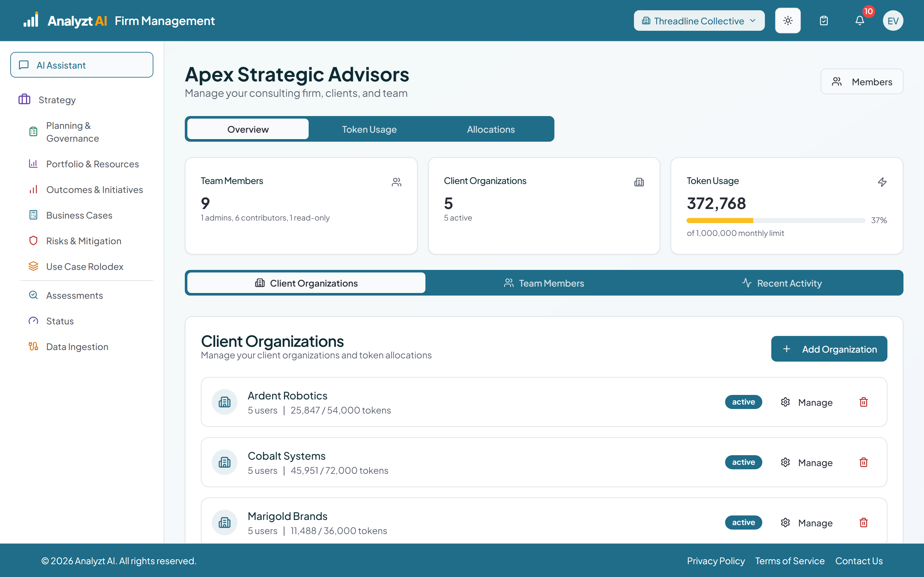Click the Token Usage lightning icon

coord(882,182)
